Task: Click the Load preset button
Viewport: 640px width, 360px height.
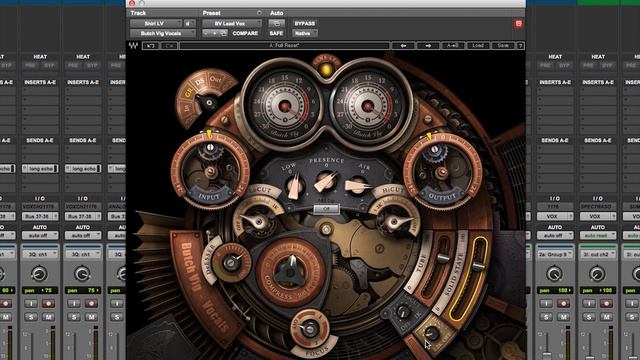Action: tap(478, 46)
